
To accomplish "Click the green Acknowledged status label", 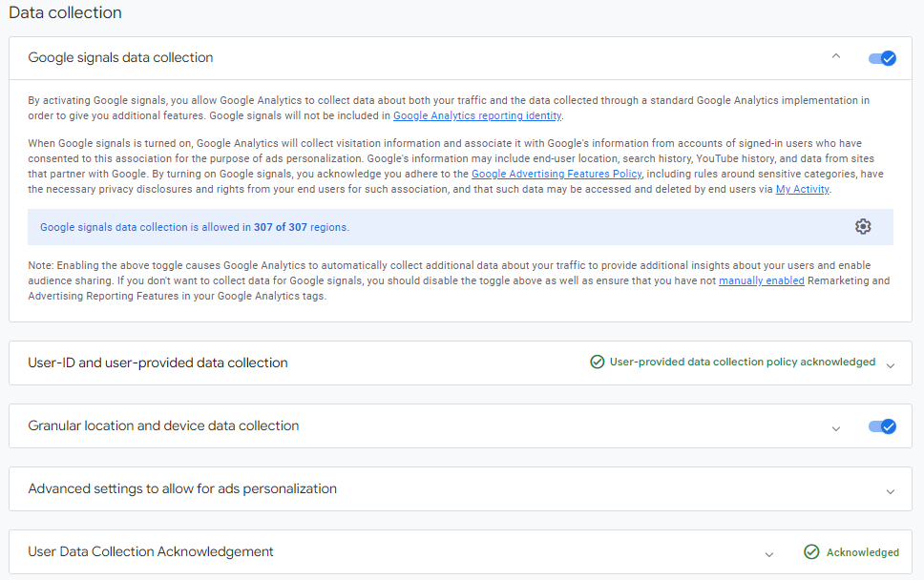I will click(x=863, y=552).
